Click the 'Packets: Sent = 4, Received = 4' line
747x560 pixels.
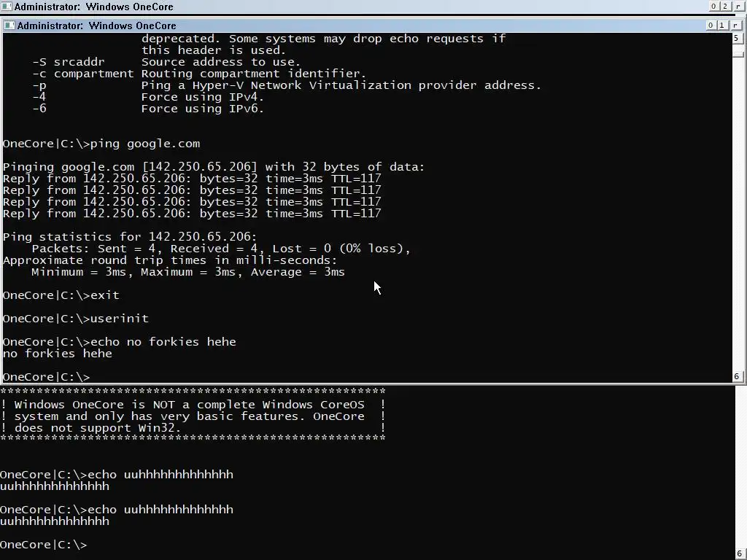pos(221,249)
